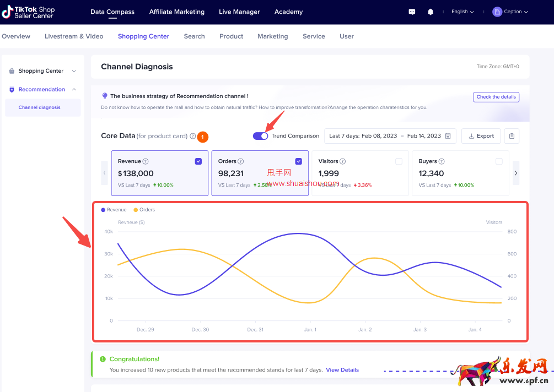This screenshot has height=392, width=554.
Task: Open Affiliate Marketing in top navigation
Action: pyautogui.click(x=176, y=12)
